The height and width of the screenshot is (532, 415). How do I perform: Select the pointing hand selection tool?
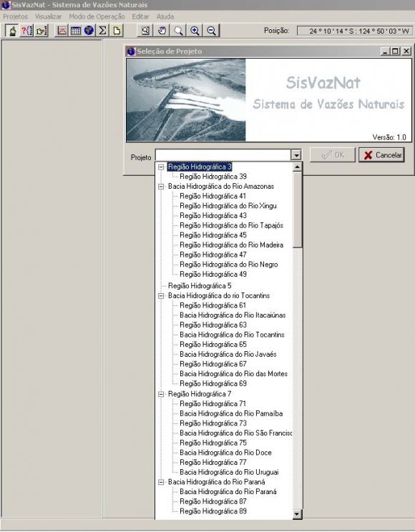[x=12, y=31]
